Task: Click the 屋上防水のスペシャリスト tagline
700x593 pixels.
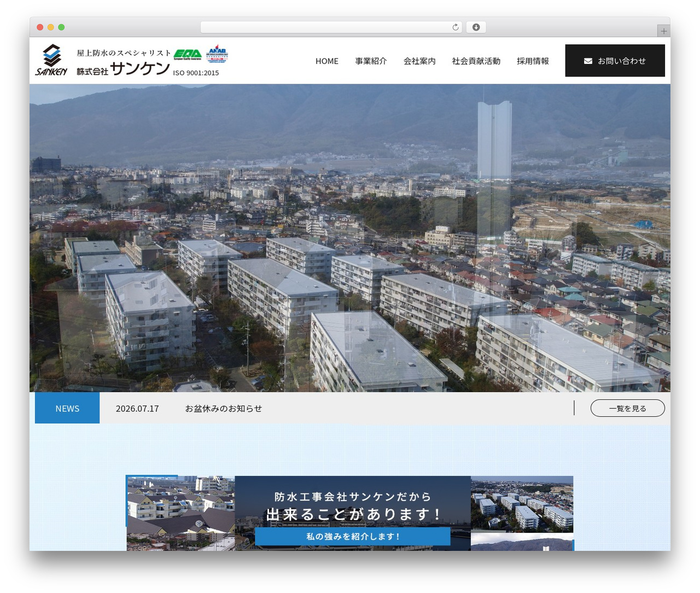Action: pos(124,53)
